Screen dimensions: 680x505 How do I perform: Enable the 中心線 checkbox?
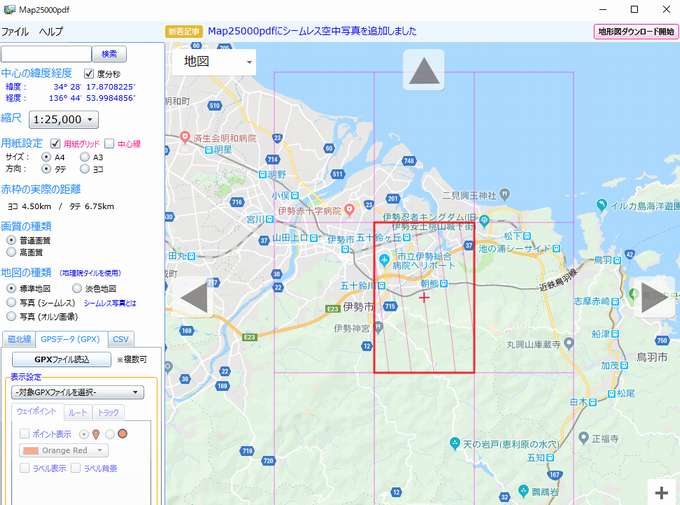coord(109,143)
